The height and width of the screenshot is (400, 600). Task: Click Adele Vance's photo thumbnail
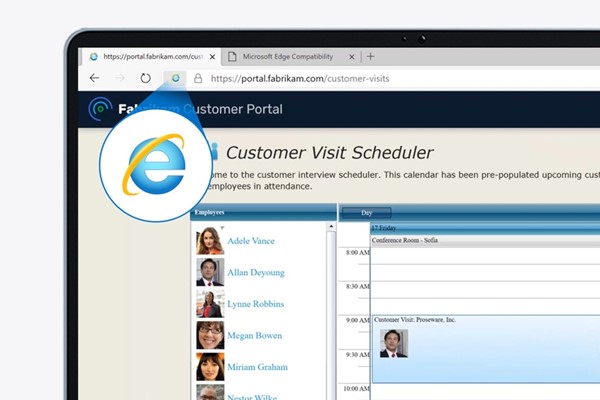tap(210, 241)
